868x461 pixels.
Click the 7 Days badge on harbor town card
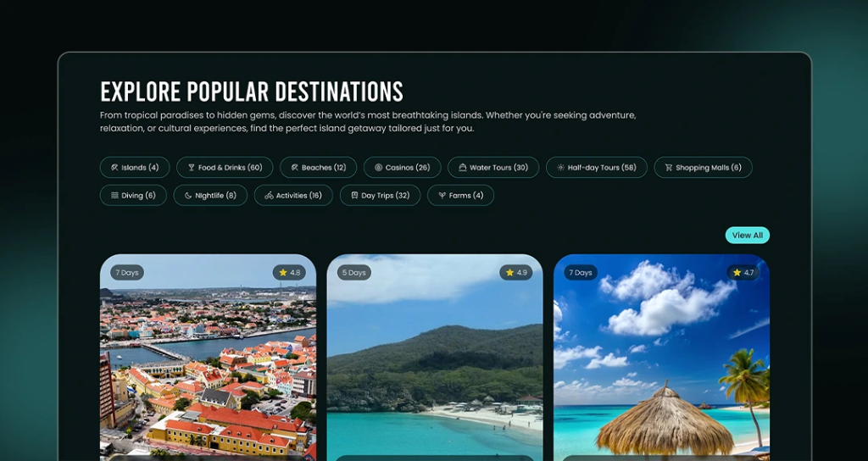click(127, 272)
